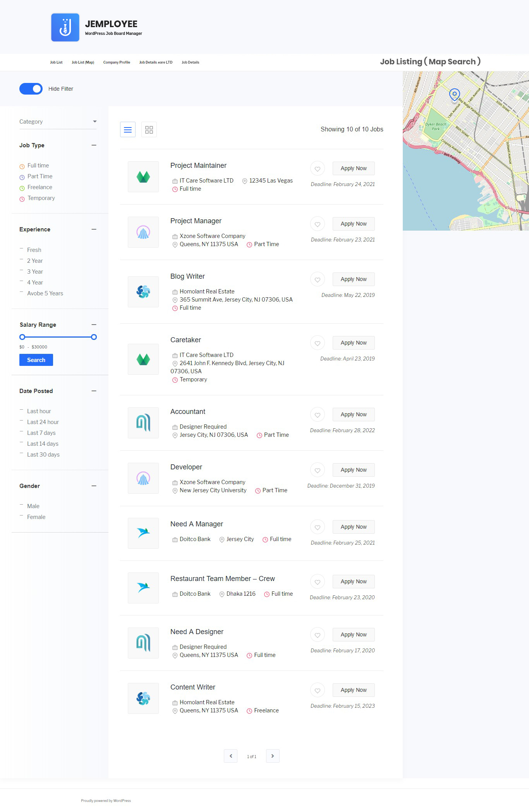Apply Now for Project Maintainer
529x812 pixels.
(x=354, y=169)
